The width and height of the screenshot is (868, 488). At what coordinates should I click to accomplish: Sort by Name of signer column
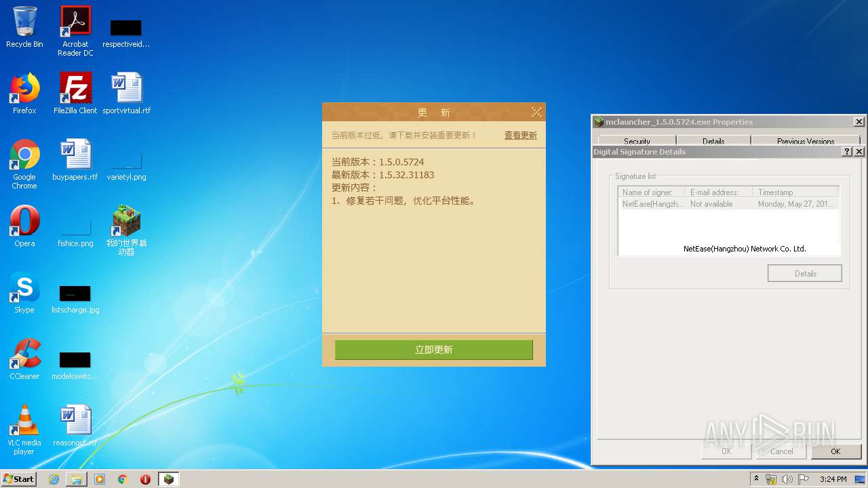click(x=652, y=192)
